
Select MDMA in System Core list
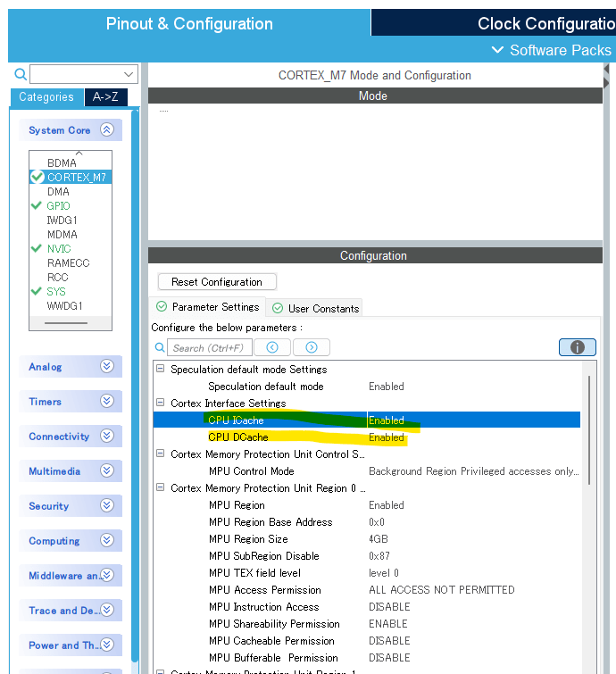pyautogui.click(x=62, y=235)
